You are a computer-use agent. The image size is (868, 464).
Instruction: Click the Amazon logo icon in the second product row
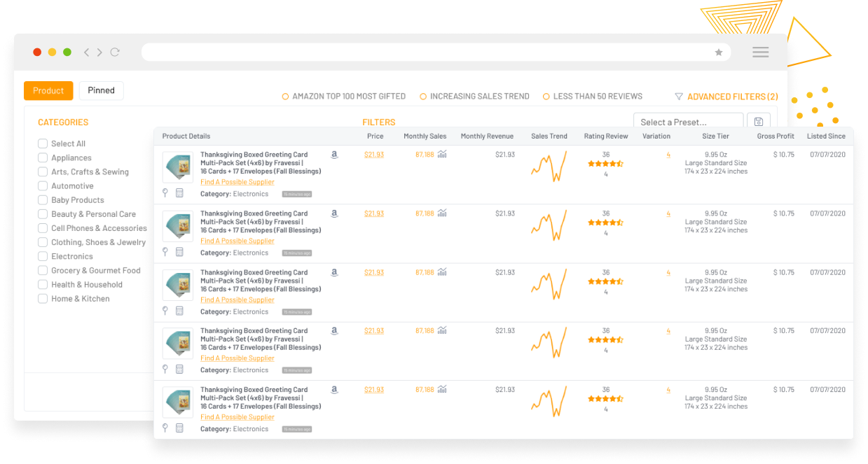tap(334, 213)
